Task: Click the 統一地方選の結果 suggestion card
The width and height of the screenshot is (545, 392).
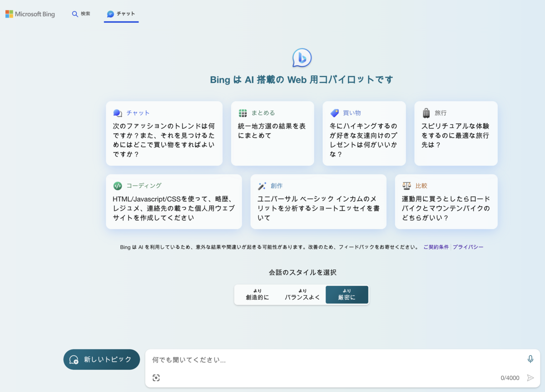Action: tap(272, 133)
